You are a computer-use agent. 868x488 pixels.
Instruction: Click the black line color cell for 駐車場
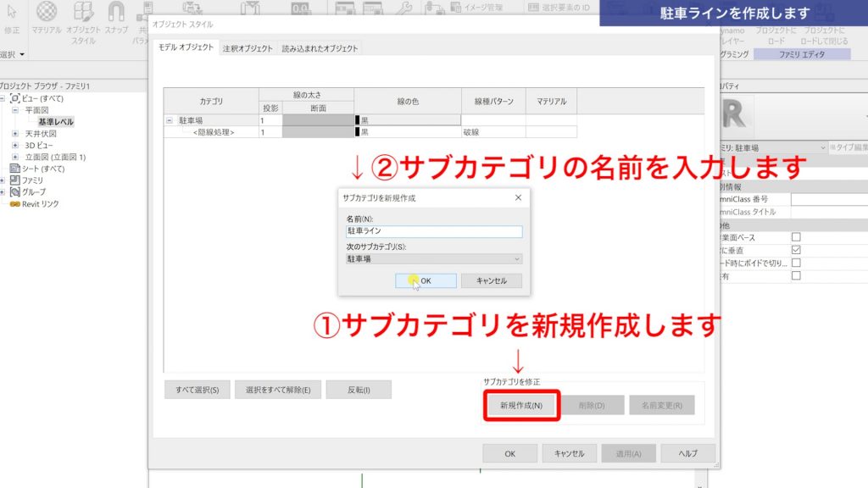(408, 120)
